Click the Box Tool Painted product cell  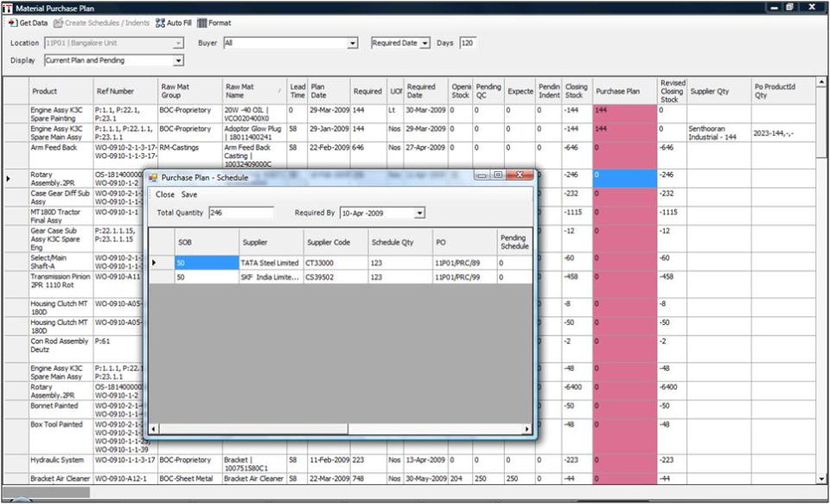(61, 437)
